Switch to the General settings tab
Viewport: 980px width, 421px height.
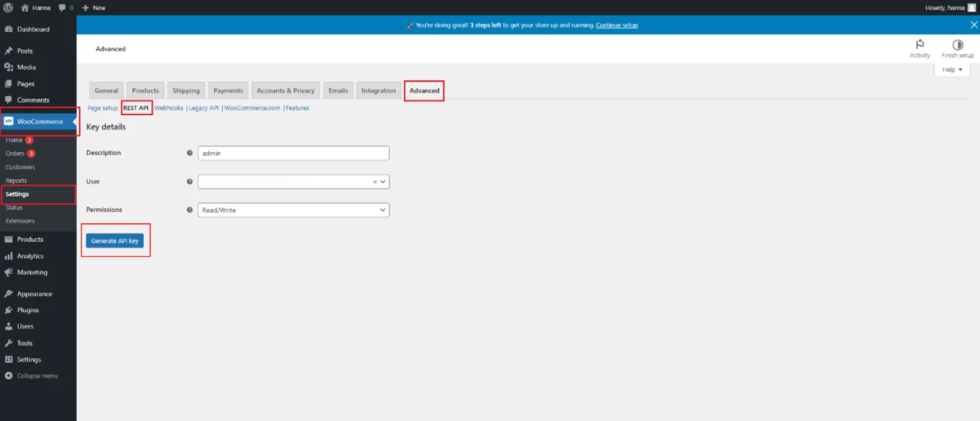tap(107, 90)
